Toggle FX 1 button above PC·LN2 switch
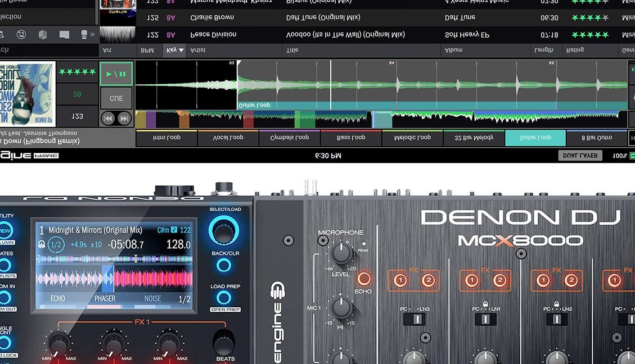Viewport: 635px width, 364px height. coord(543,280)
